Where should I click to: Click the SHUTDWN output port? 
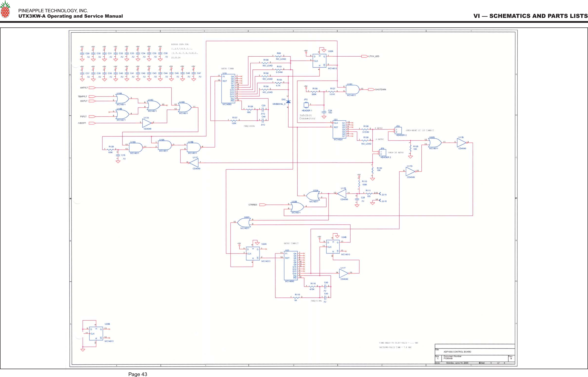371,89
